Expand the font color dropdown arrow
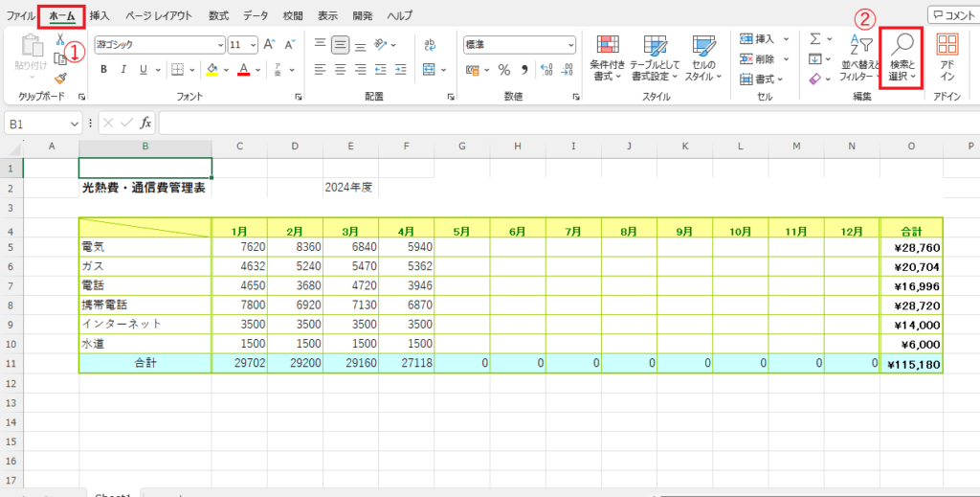Image resolution: width=980 pixels, height=497 pixels. 258,70
